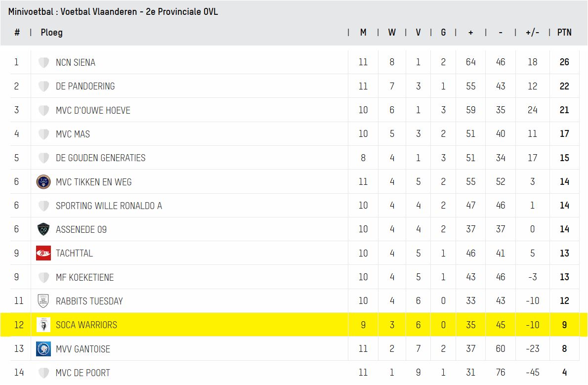
Task: Click the NCN Siena shield logo
Action: (43, 63)
